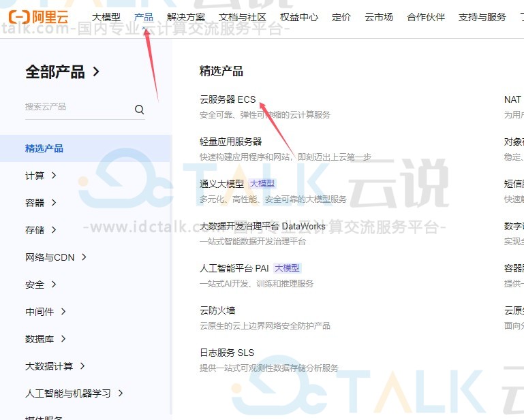Click the arrow beside 全部产品

[96, 71]
